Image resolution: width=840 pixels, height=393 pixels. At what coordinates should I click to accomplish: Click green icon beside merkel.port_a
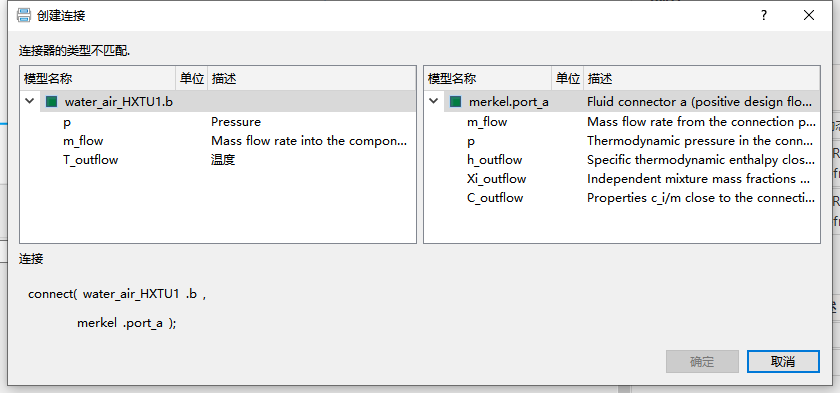pyautogui.click(x=455, y=102)
